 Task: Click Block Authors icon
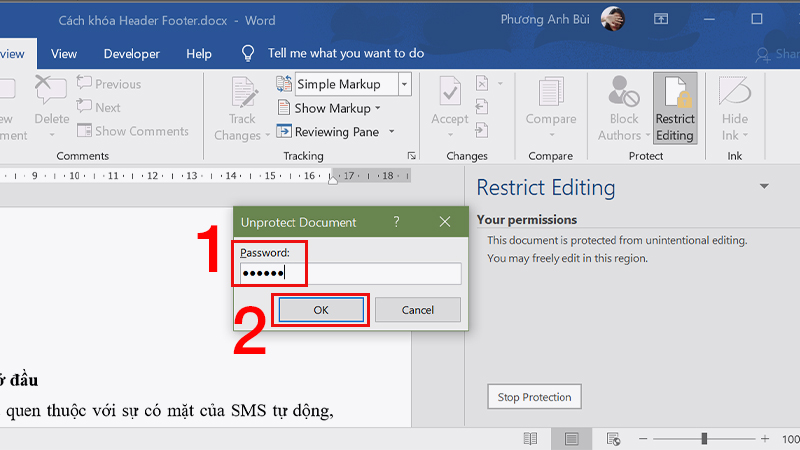tap(623, 92)
